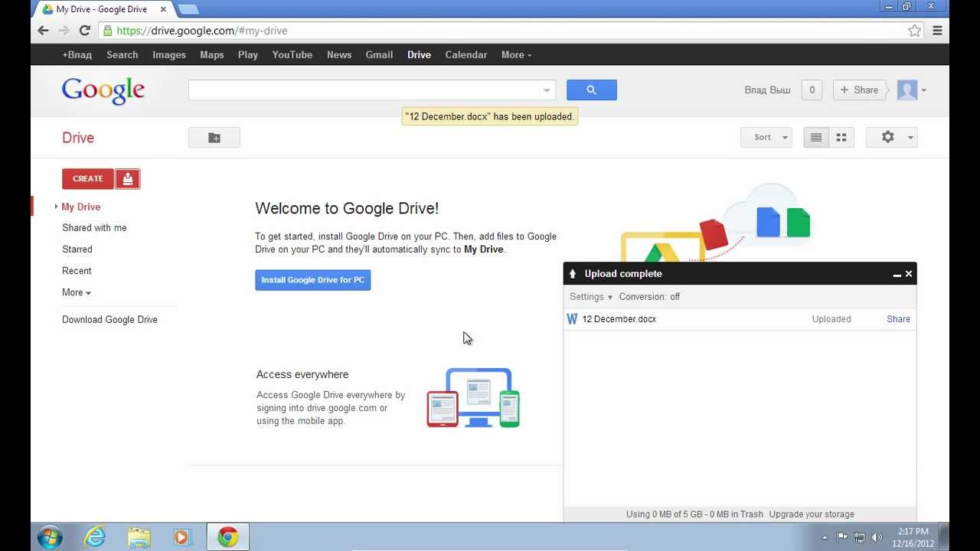Click Install Google Drive for PC
The height and width of the screenshot is (551, 980).
[x=312, y=280]
